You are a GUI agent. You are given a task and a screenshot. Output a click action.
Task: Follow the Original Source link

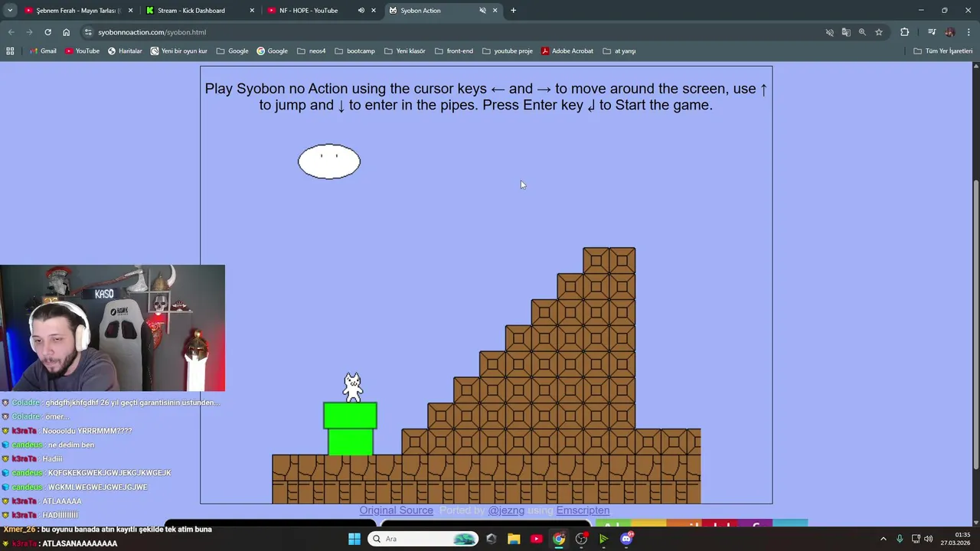click(396, 510)
